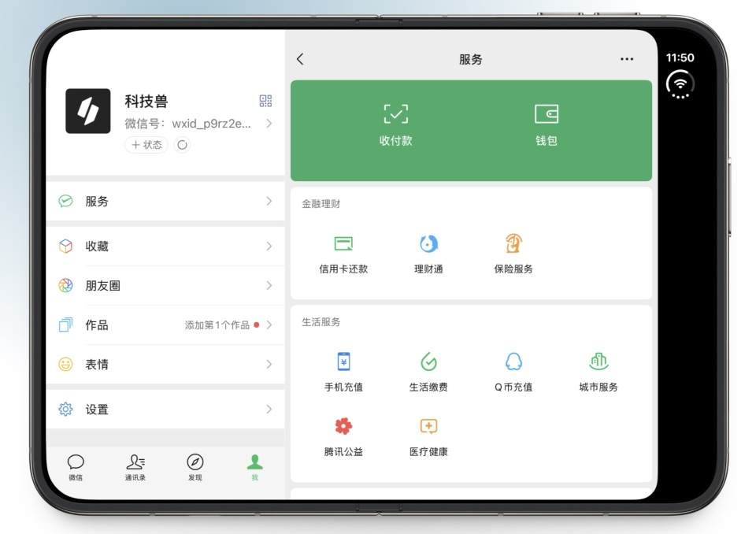Click the 金融理财 section heading

tap(321, 204)
